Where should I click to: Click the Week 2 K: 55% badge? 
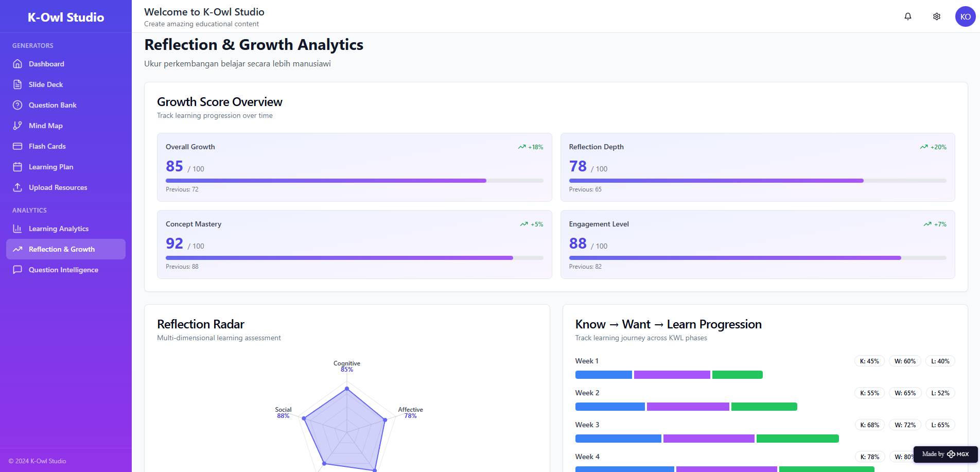[869, 393]
